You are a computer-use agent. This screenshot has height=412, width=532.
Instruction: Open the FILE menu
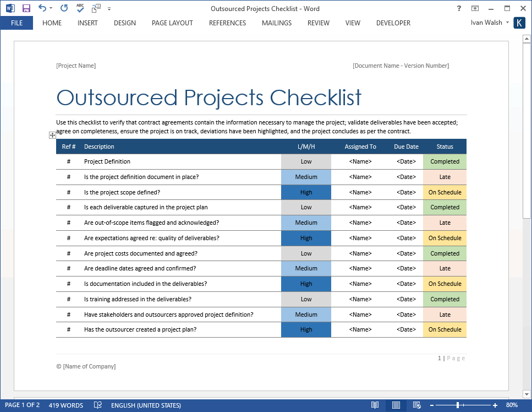[x=17, y=23]
